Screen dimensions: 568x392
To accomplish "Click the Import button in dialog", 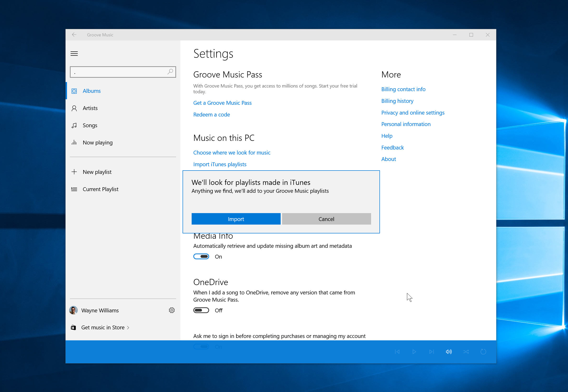I will pos(236,219).
